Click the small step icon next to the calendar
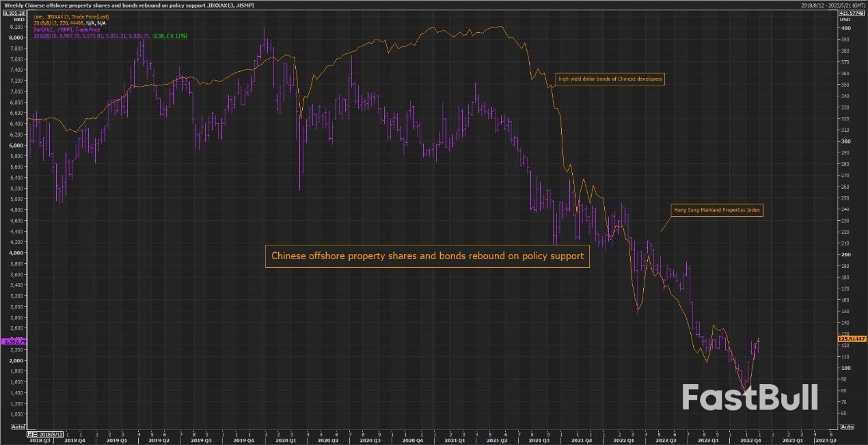The image size is (868, 445). [36, 434]
